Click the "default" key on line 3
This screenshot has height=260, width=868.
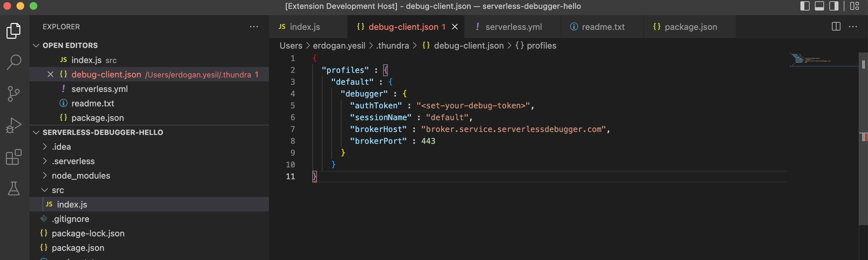click(x=352, y=82)
